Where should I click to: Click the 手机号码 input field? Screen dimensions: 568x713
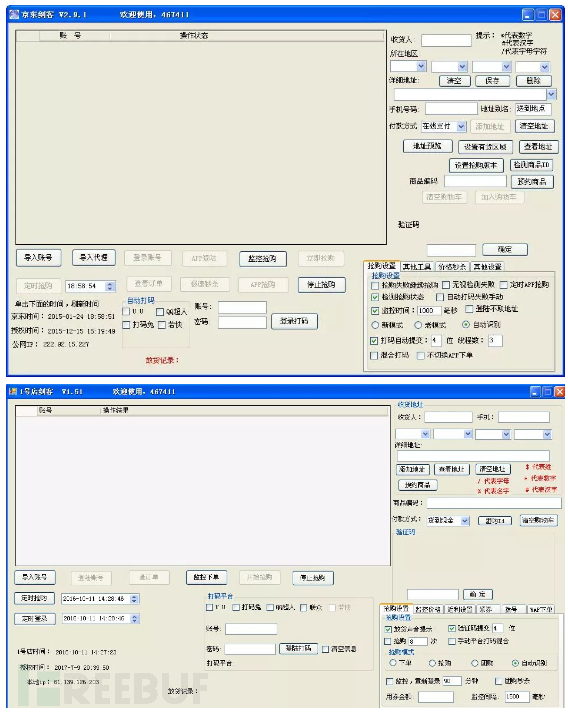pyautogui.click(x=451, y=109)
